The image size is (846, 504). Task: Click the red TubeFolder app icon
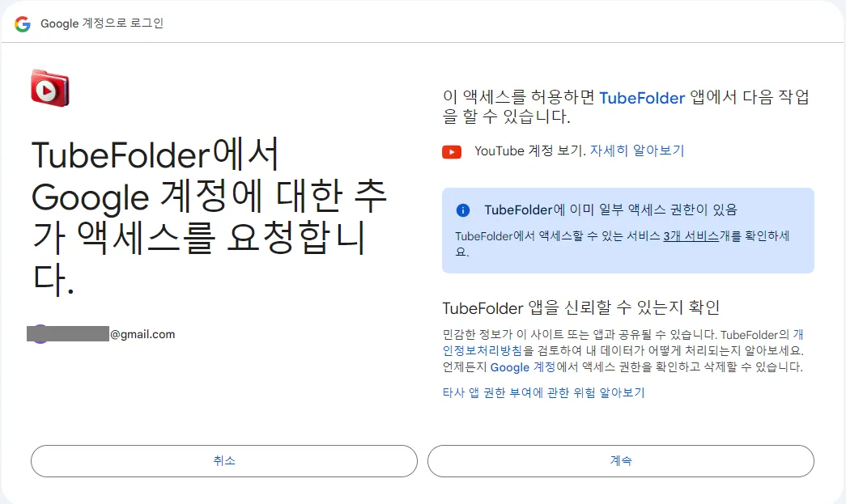[x=50, y=88]
